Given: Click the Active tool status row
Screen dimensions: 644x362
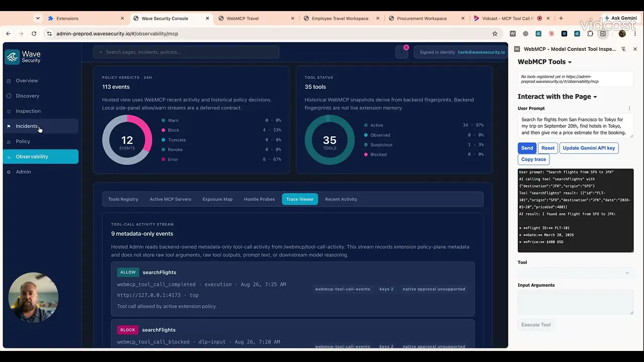Looking at the screenshot, I should pos(424,125).
